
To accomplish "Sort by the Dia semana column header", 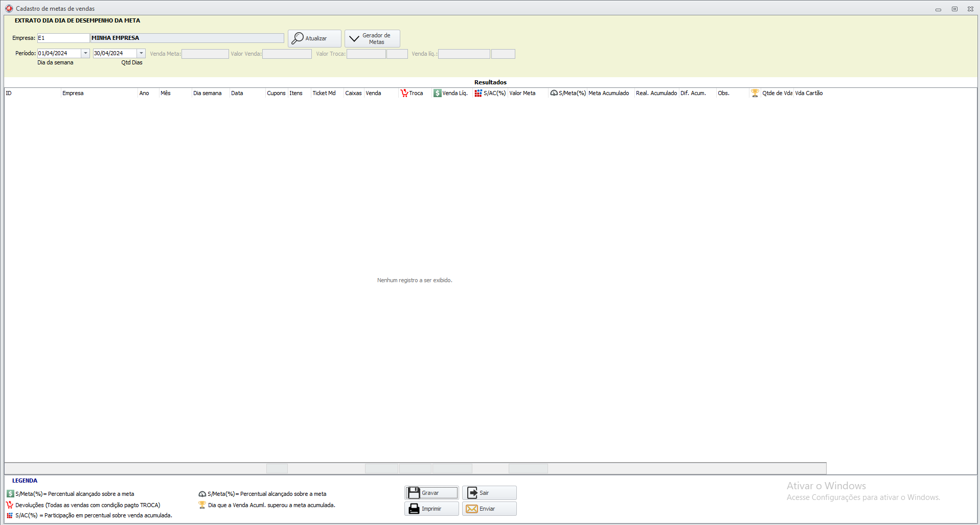I will pyautogui.click(x=207, y=93).
